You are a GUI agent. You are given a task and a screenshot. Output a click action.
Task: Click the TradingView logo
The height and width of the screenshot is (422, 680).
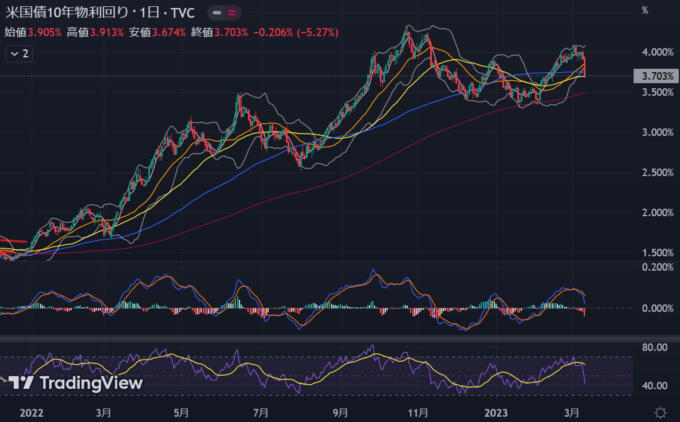click(75, 383)
